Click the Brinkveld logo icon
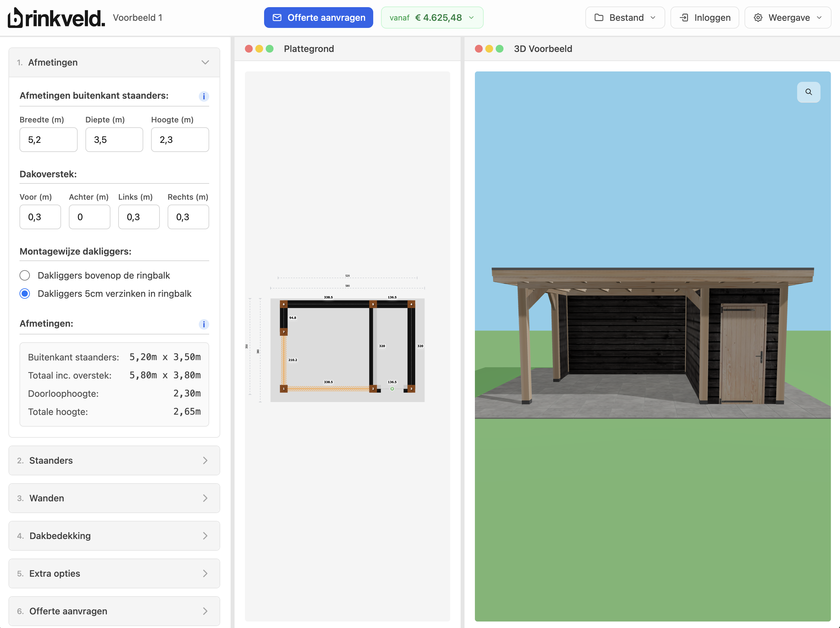 coord(16,18)
